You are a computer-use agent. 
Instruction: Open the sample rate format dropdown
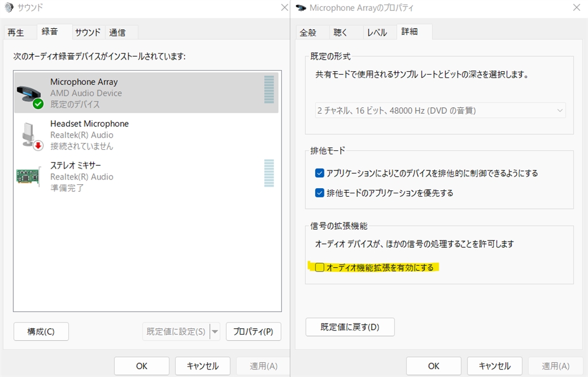tap(440, 110)
